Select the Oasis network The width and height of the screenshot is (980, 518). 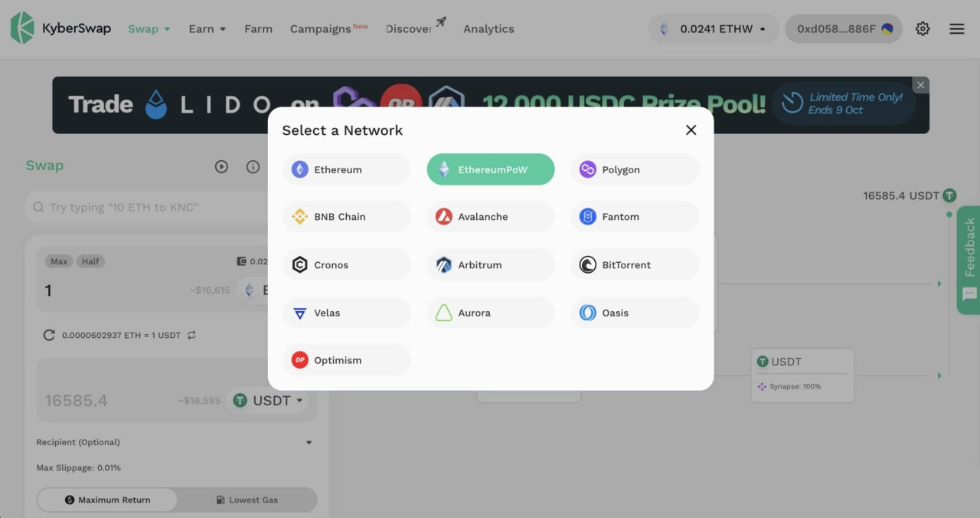tap(635, 313)
